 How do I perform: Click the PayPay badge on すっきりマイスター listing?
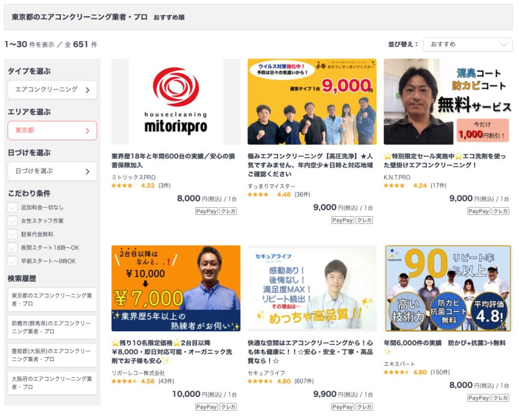(343, 220)
